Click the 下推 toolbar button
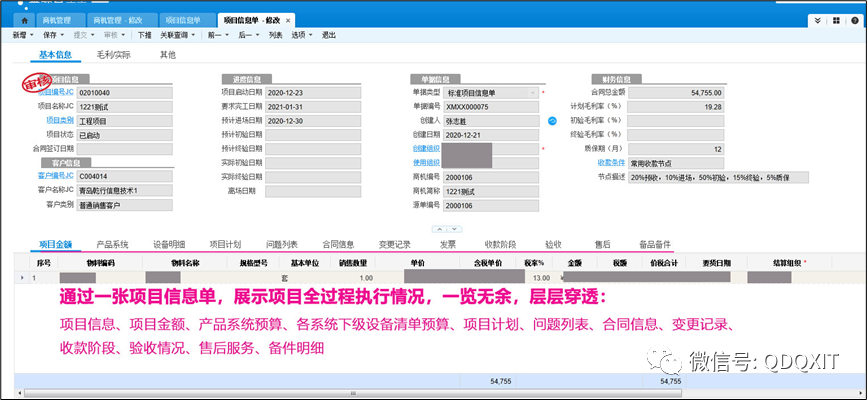This screenshot has width=867, height=400. point(144,34)
